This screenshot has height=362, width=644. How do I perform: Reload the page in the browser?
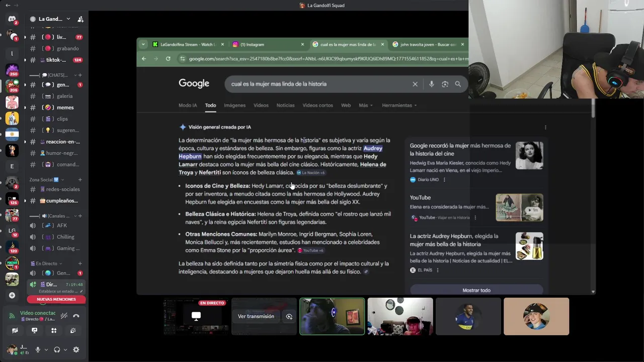[168, 59]
